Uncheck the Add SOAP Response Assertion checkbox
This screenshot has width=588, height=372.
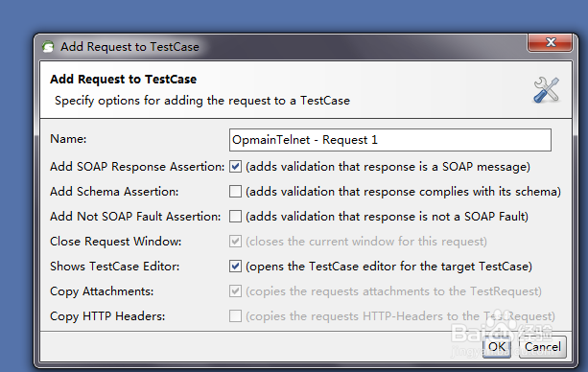(x=236, y=167)
